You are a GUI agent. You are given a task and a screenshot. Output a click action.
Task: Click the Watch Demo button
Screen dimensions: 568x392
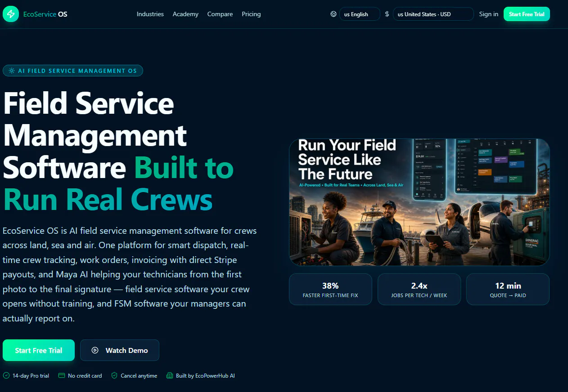[120, 350]
